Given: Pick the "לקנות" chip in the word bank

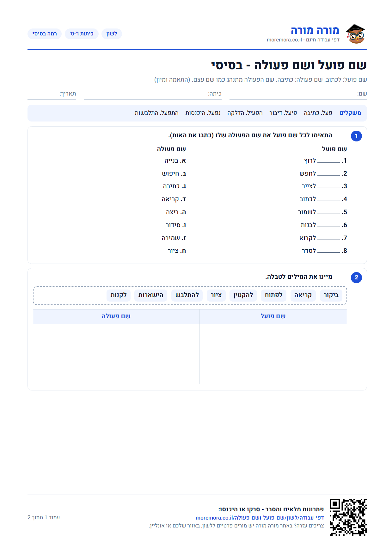Looking at the screenshot, I should tap(119, 295).
